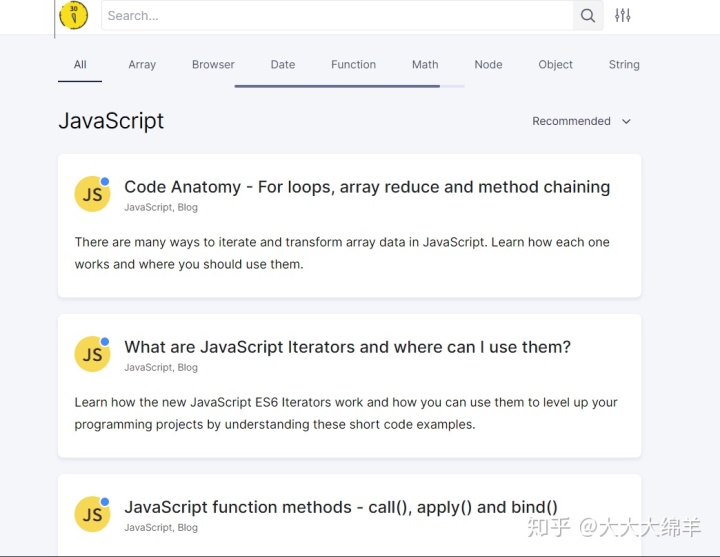Expand sort options with the chevron arrow
720x557 pixels.
coord(626,121)
